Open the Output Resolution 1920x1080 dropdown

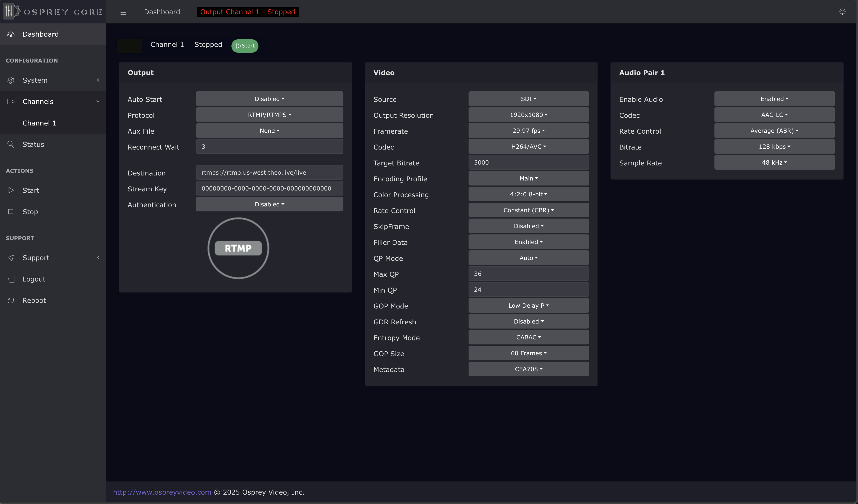click(x=528, y=115)
